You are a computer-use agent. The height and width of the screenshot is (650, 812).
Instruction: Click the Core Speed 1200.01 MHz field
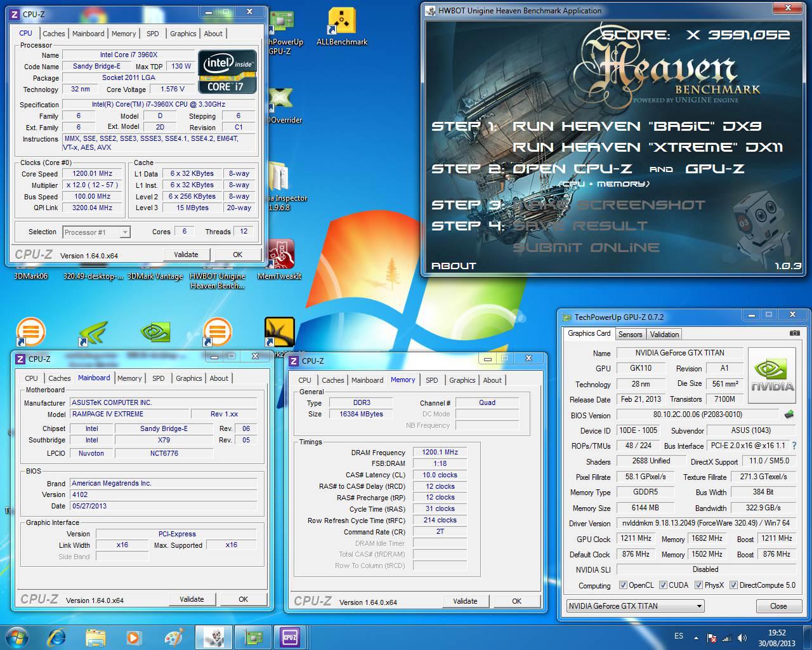93,173
